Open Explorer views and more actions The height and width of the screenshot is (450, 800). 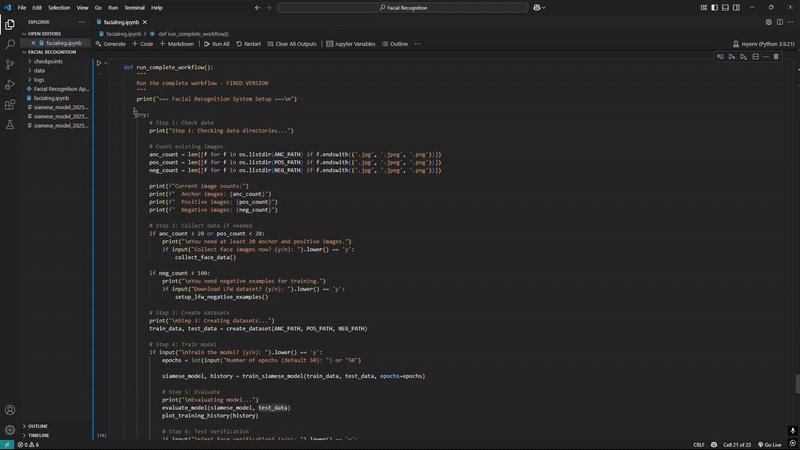[x=82, y=22]
